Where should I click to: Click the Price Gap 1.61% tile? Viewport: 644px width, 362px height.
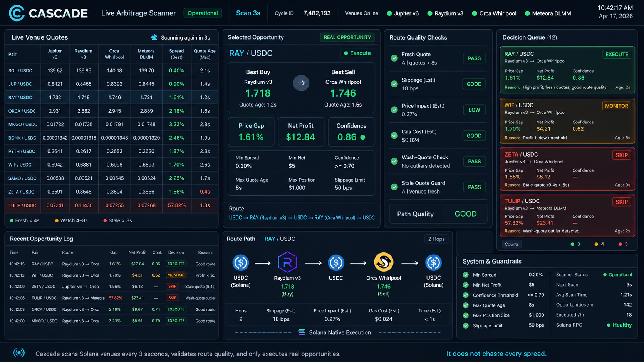click(x=251, y=132)
